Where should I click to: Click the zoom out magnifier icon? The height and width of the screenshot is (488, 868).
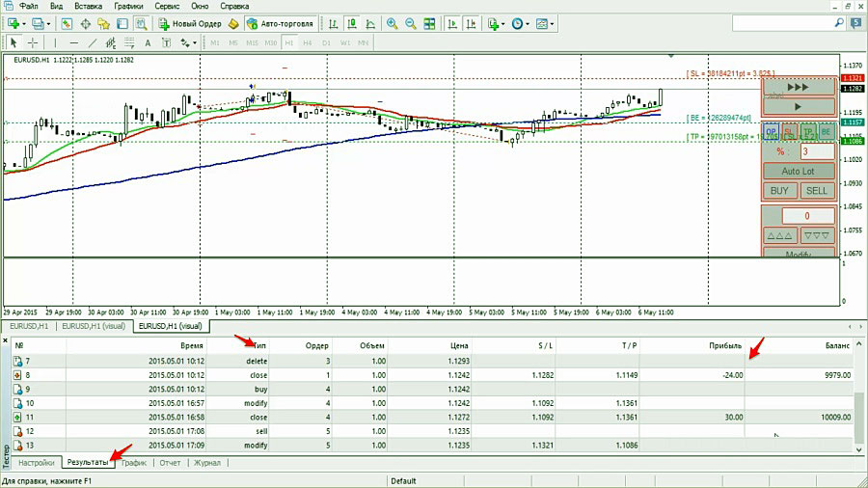[412, 23]
